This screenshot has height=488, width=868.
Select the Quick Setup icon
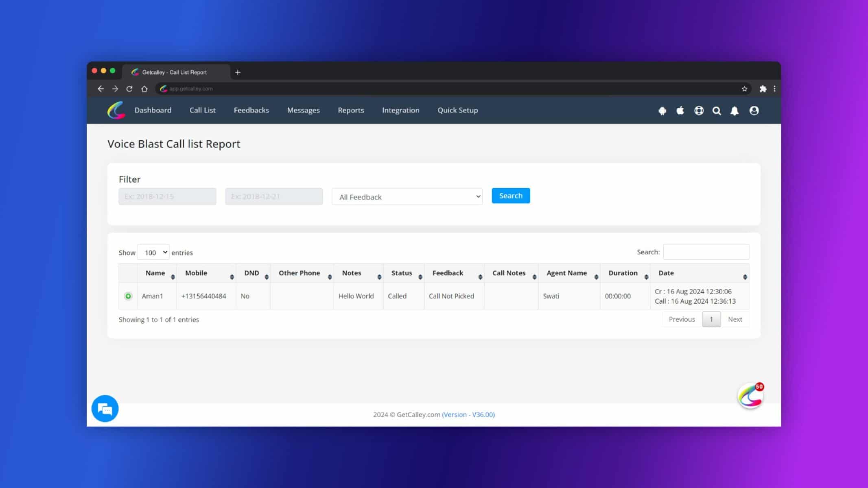click(457, 110)
